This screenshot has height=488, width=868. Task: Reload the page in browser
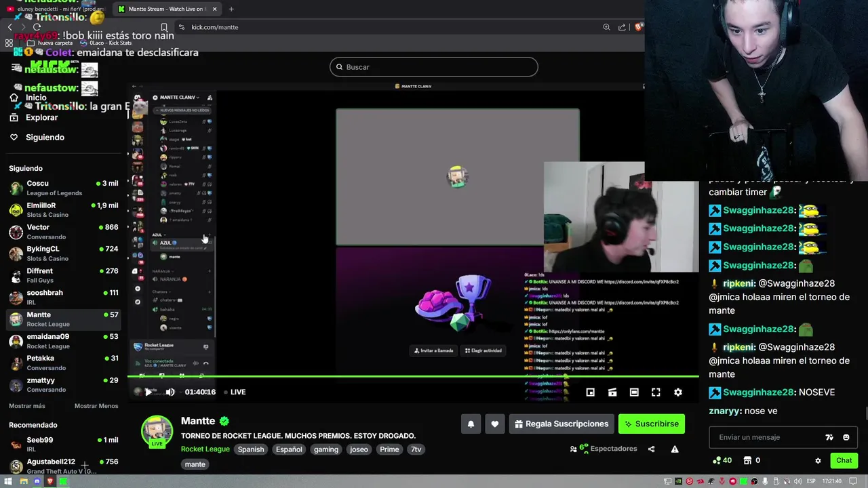coord(37,27)
